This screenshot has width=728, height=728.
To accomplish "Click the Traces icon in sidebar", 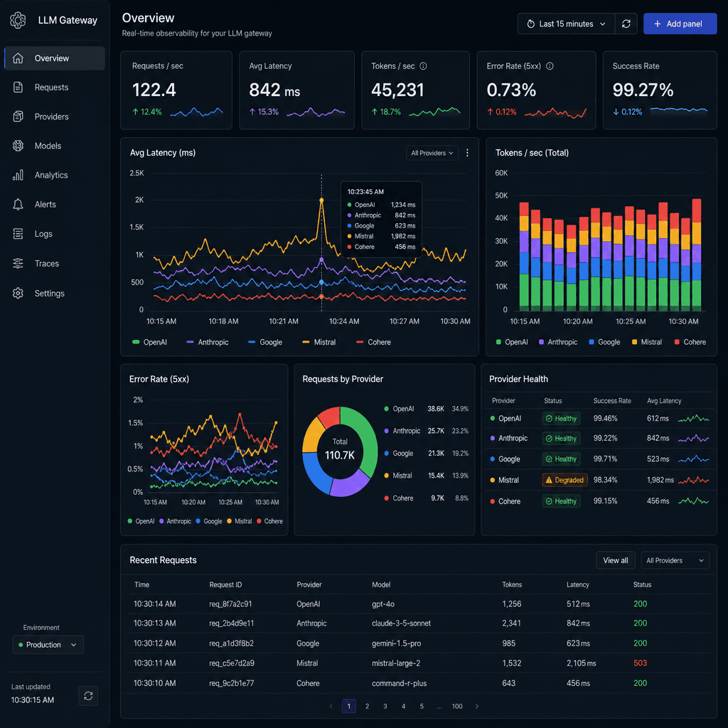I will tap(18, 264).
